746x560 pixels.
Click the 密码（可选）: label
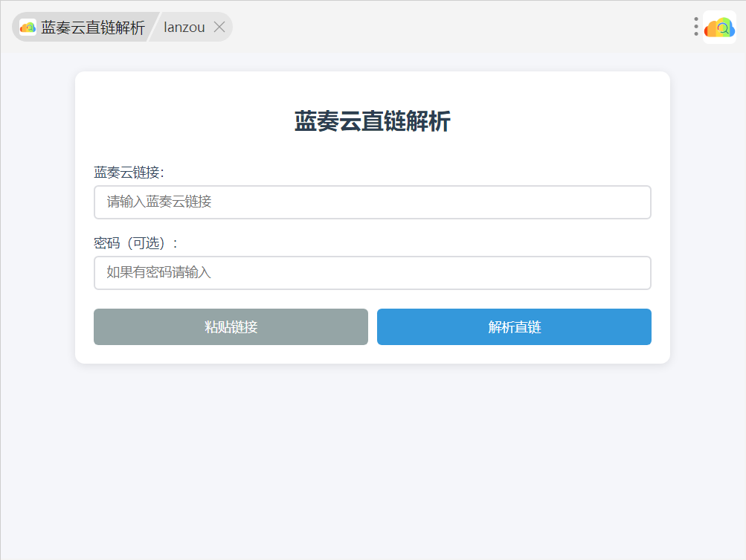(135, 243)
